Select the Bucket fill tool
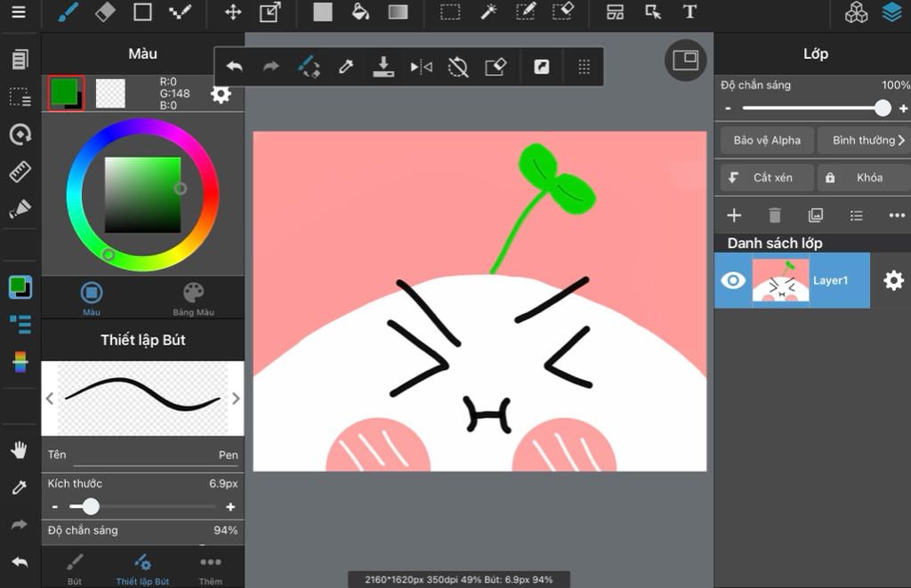Screen dimensions: 911x588 [360, 12]
